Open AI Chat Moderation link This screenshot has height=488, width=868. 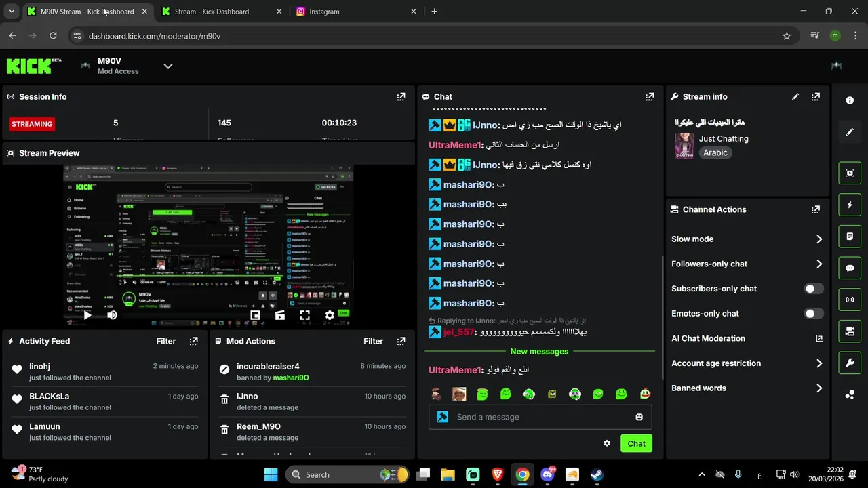(x=747, y=339)
